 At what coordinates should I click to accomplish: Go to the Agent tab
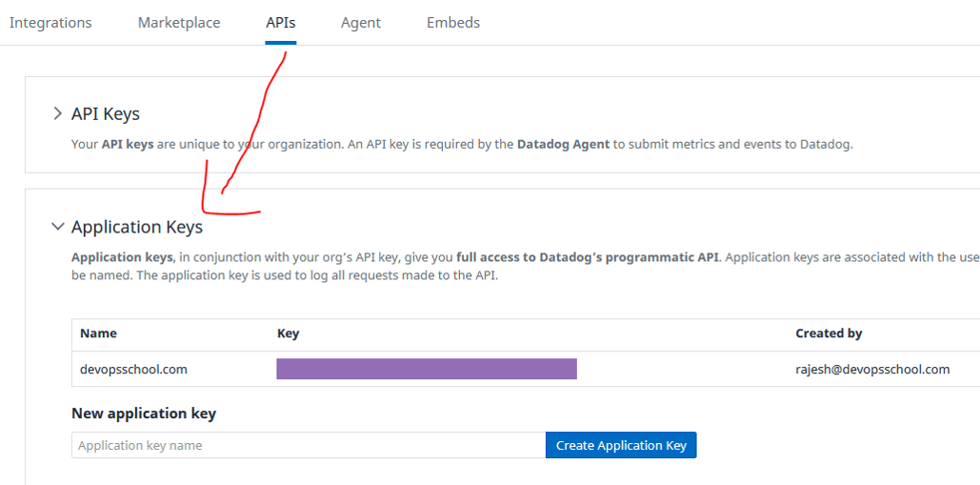coord(361,23)
